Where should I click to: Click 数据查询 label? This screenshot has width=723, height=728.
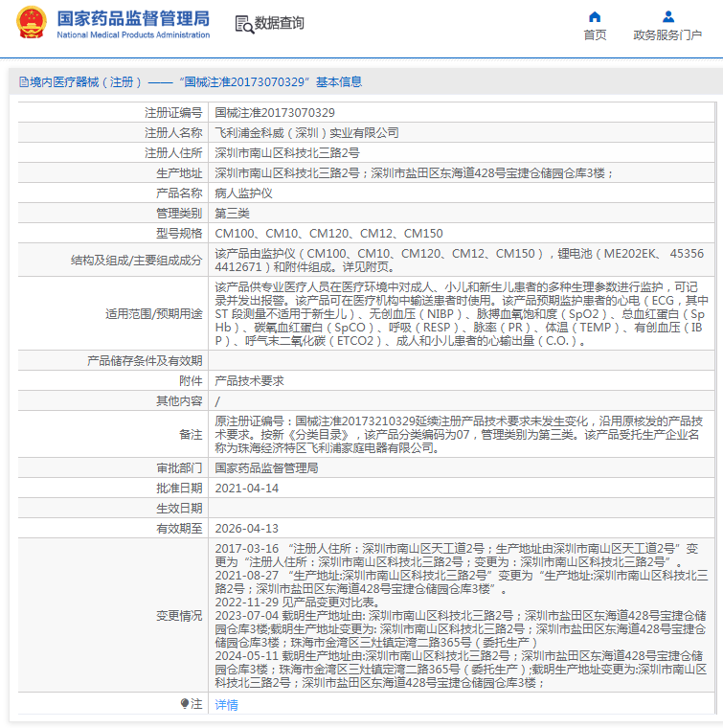pos(279,23)
